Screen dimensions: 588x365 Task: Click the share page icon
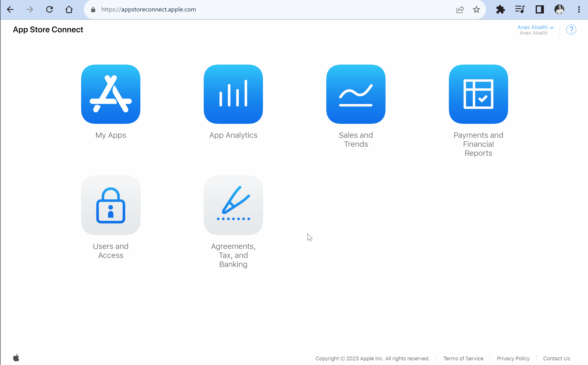pyautogui.click(x=460, y=9)
